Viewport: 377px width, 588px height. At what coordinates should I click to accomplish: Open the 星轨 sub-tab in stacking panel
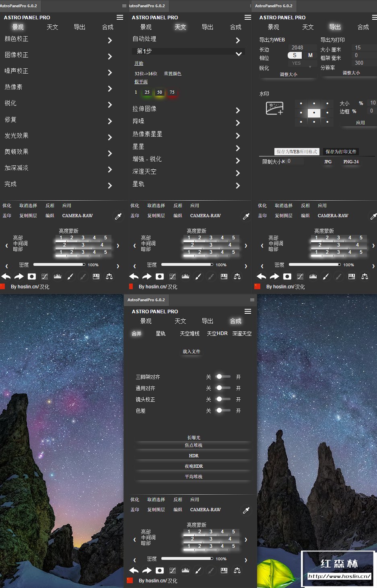point(161,333)
